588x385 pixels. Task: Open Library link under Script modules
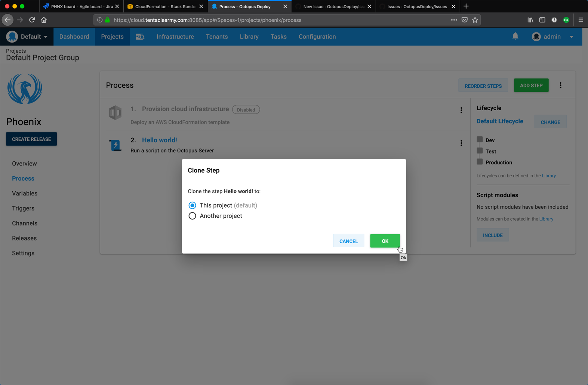(x=546, y=219)
